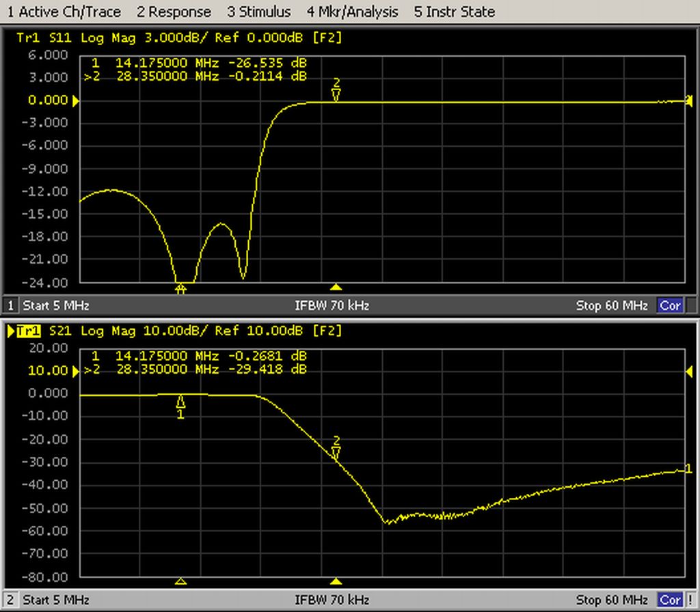Viewport: 700px width, 612px height.
Task: Click the Cor indicator in channel 2 status bar
Action: pyautogui.click(x=669, y=600)
